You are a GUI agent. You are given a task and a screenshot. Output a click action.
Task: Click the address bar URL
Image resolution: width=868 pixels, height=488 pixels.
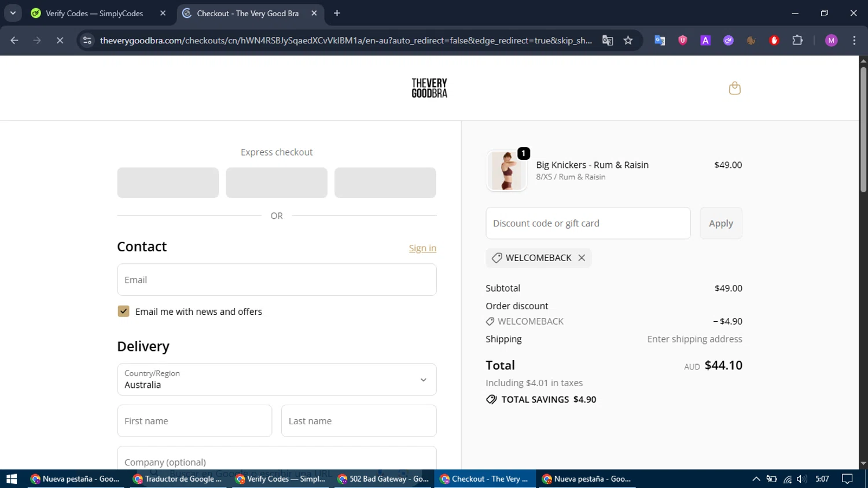[345, 41]
